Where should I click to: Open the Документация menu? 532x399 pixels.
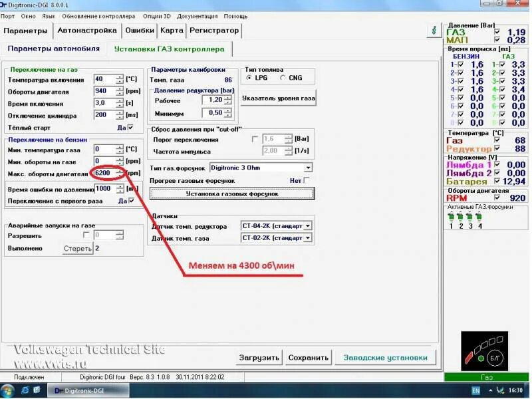[x=197, y=16]
